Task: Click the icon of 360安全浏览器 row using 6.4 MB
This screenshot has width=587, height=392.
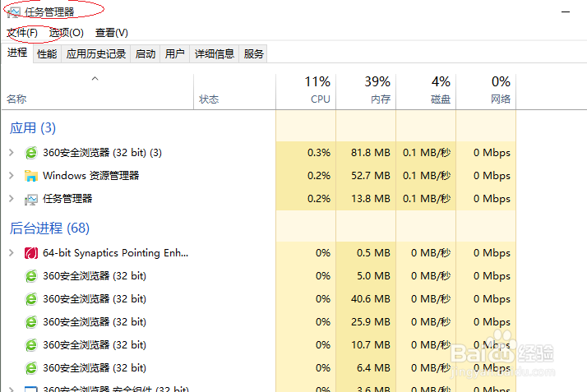Action: point(31,368)
